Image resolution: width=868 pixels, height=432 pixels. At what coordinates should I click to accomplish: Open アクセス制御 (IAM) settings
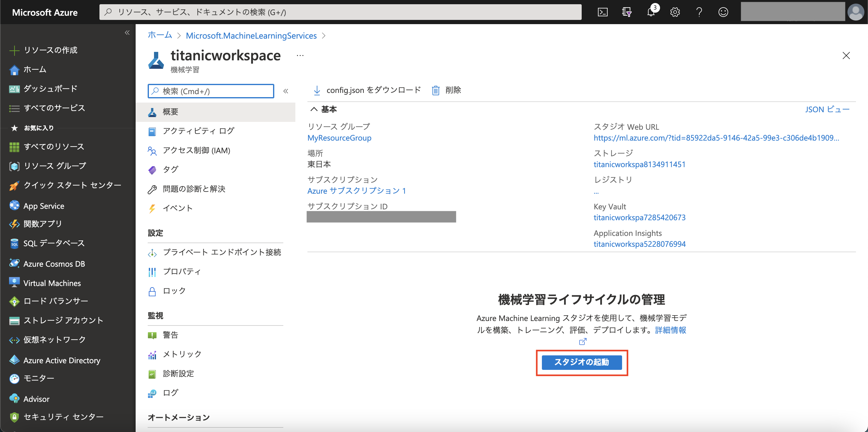coord(197,151)
